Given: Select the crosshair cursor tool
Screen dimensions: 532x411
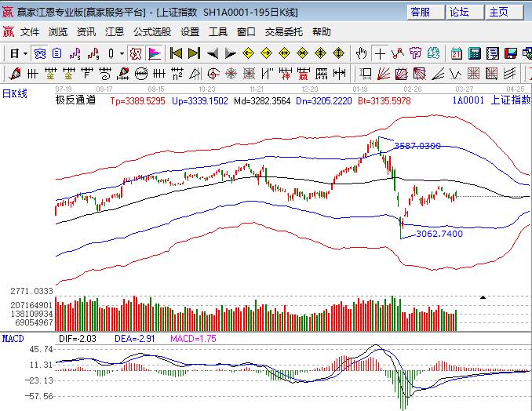Looking at the screenshot, I should point(381,53).
